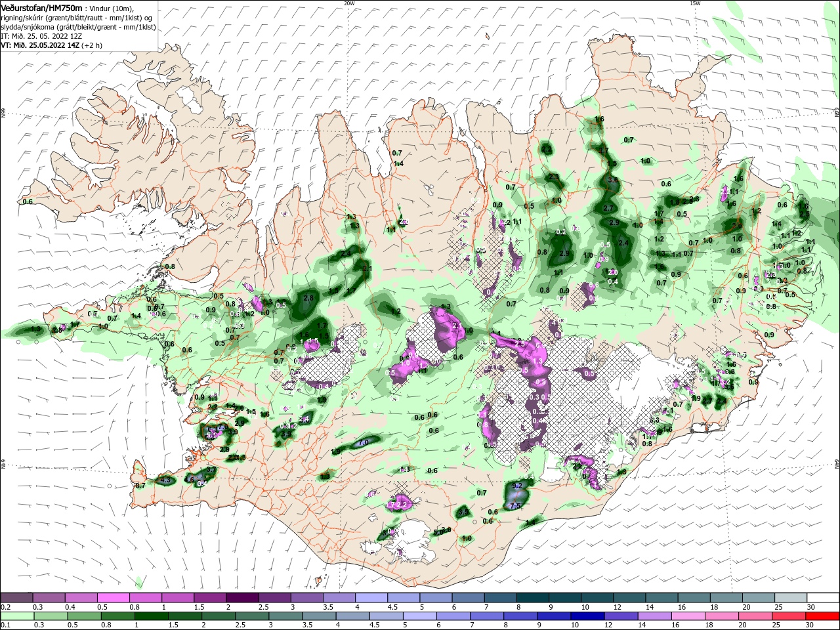The image size is (840, 630).
Task: Pick the bright pink 0.5–0.8 snow swatch
Action: pyautogui.click(x=113, y=598)
